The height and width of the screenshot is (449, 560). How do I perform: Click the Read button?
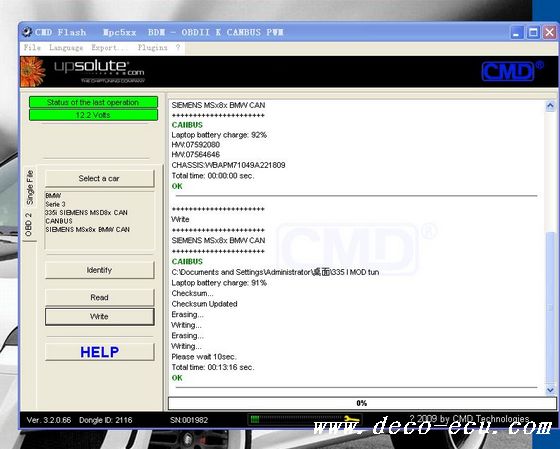[x=99, y=297]
